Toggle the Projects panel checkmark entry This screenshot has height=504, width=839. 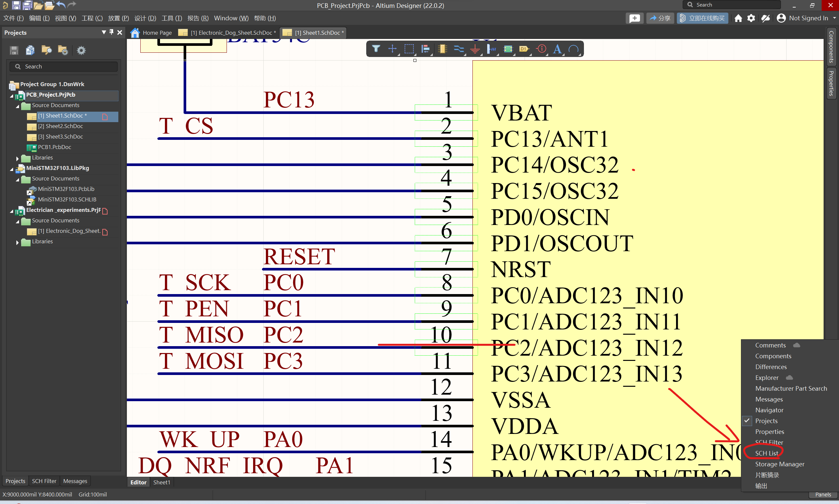tap(766, 421)
